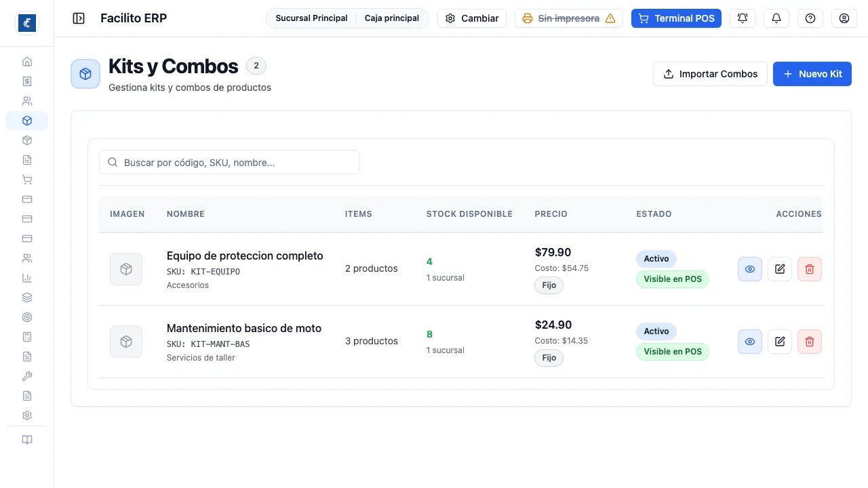View the Mantenimiento basico de moto kit
Screen dimensions: 868x488
tap(750, 342)
